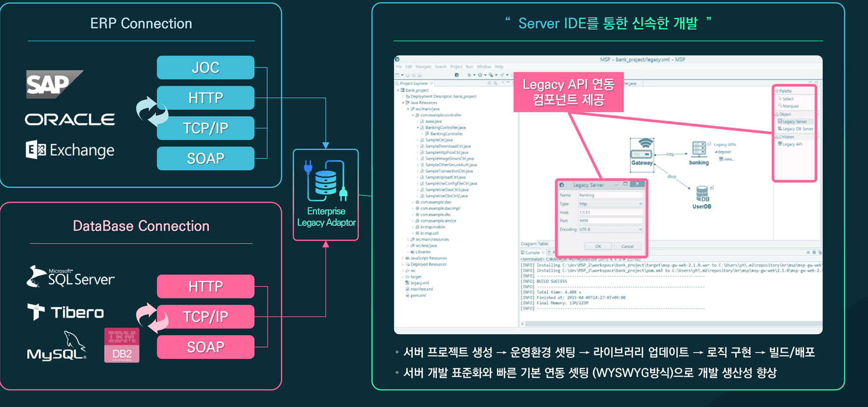Screen dimensions: 868x407
Task: Expand the UserDB node plus box
Action: coord(712,188)
